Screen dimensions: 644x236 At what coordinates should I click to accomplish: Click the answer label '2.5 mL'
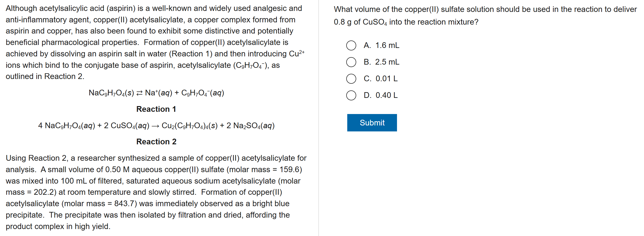click(x=387, y=62)
